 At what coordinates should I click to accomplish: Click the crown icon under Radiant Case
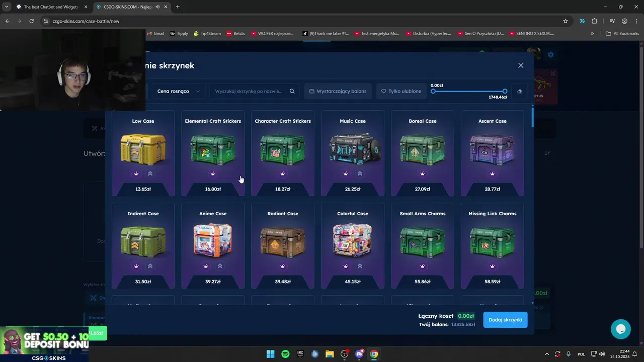(x=283, y=266)
